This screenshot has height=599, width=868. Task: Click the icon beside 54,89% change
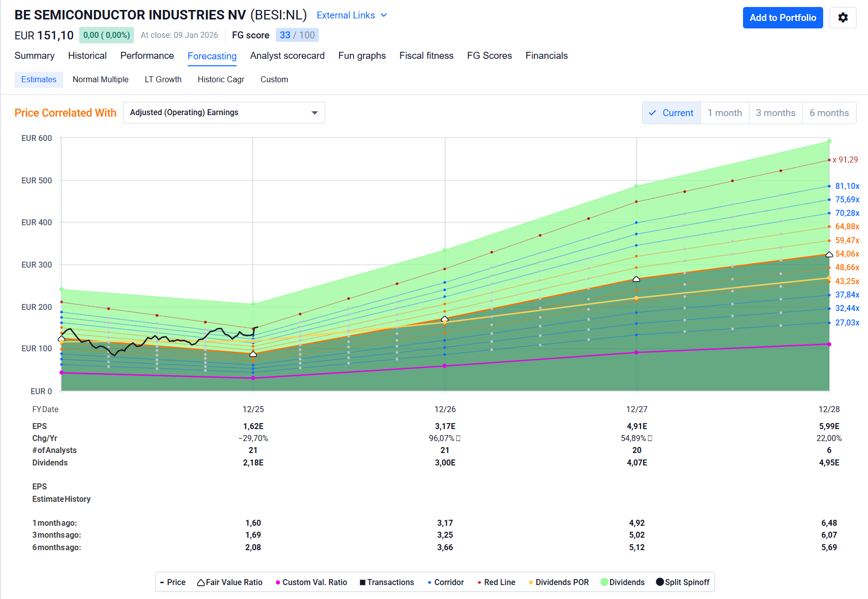tap(650, 439)
